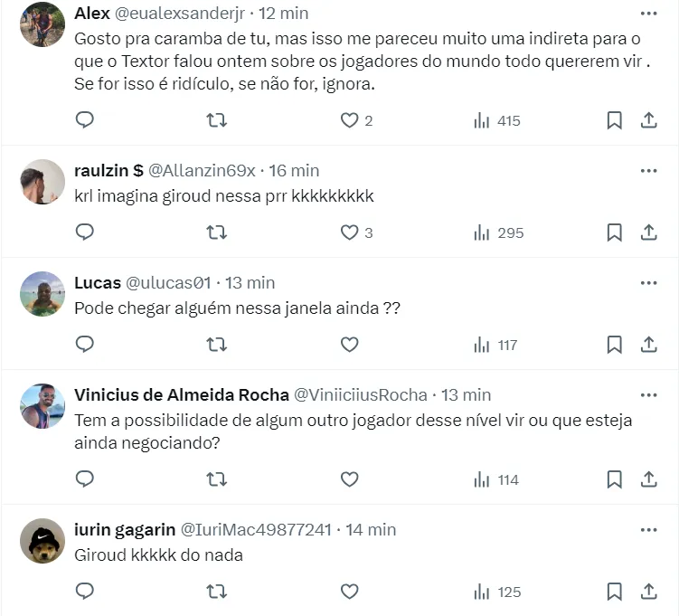The image size is (679, 616).
Task: Bookmark raulzin's tweet
Action: pyautogui.click(x=615, y=232)
